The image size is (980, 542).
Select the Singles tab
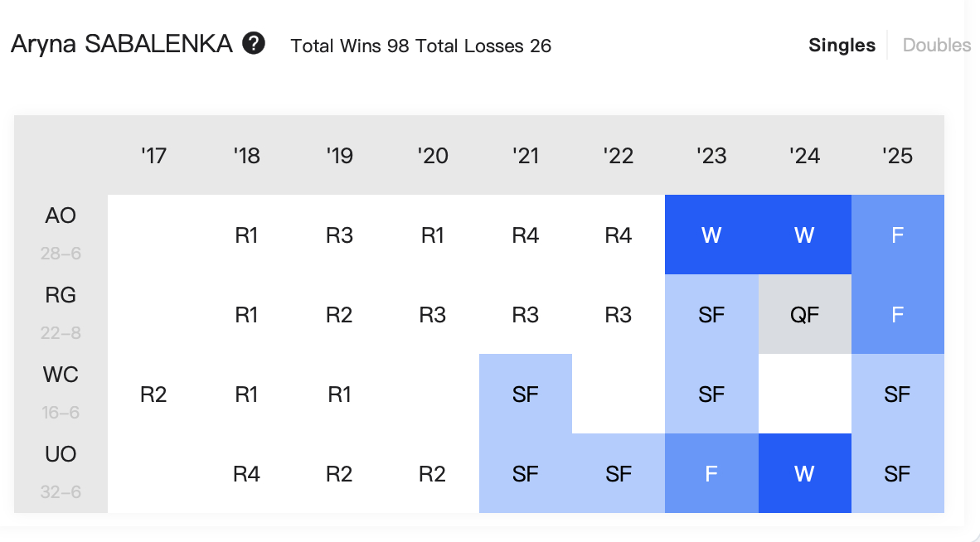point(842,45)
